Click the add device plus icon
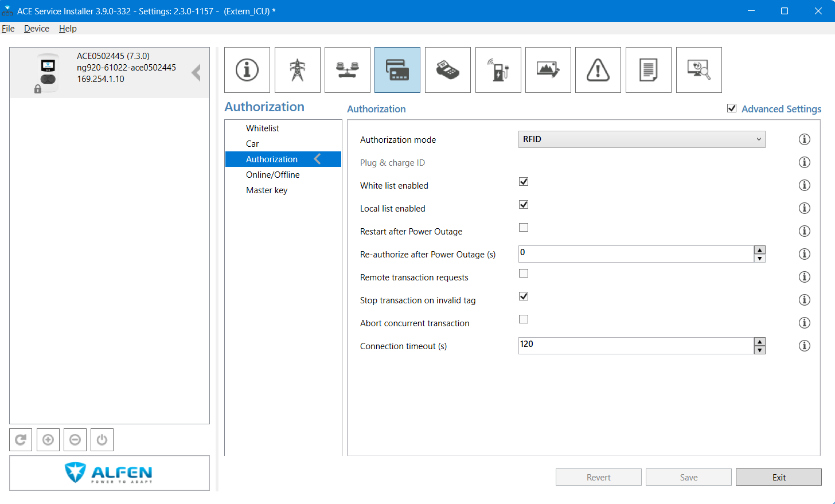 point(48,440)
